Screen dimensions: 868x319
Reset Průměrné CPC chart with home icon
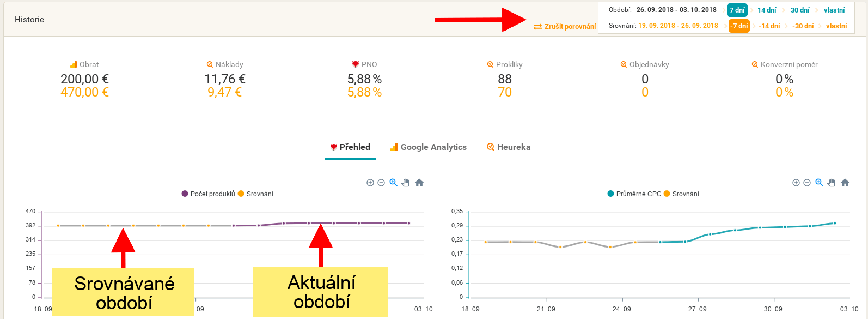click(x=845, y=183)
